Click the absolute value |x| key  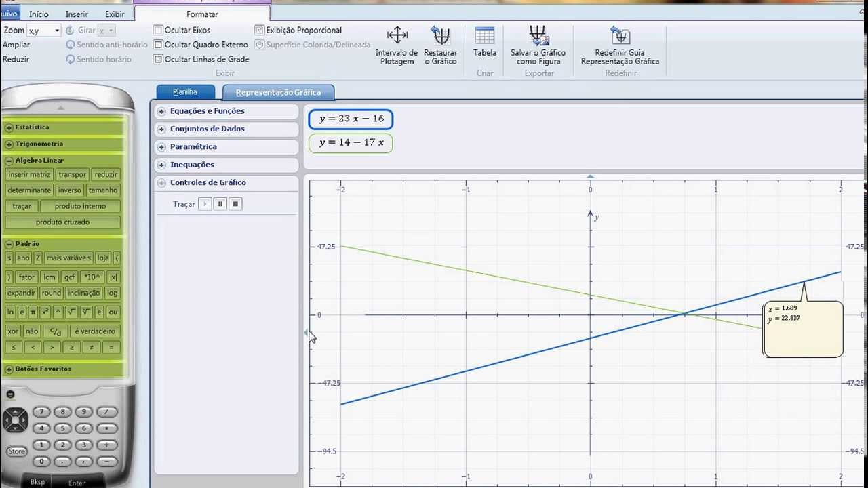[113, 277]
